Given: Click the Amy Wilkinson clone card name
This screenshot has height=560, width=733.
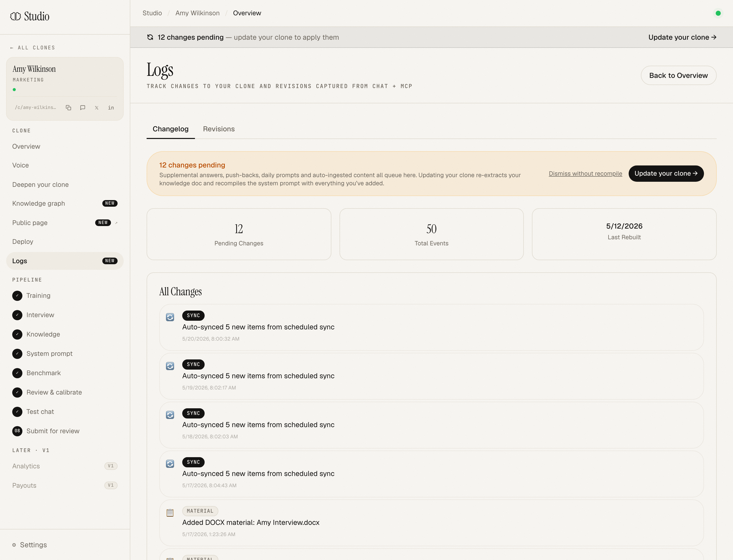Looking at the screenshot, I should coord(34,69).
